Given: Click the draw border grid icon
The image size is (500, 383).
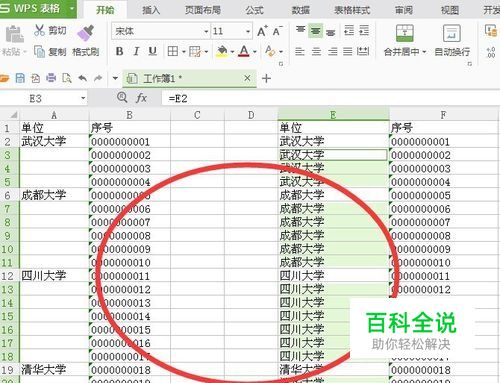Looking at the screenshot, I should pos(195,51).
